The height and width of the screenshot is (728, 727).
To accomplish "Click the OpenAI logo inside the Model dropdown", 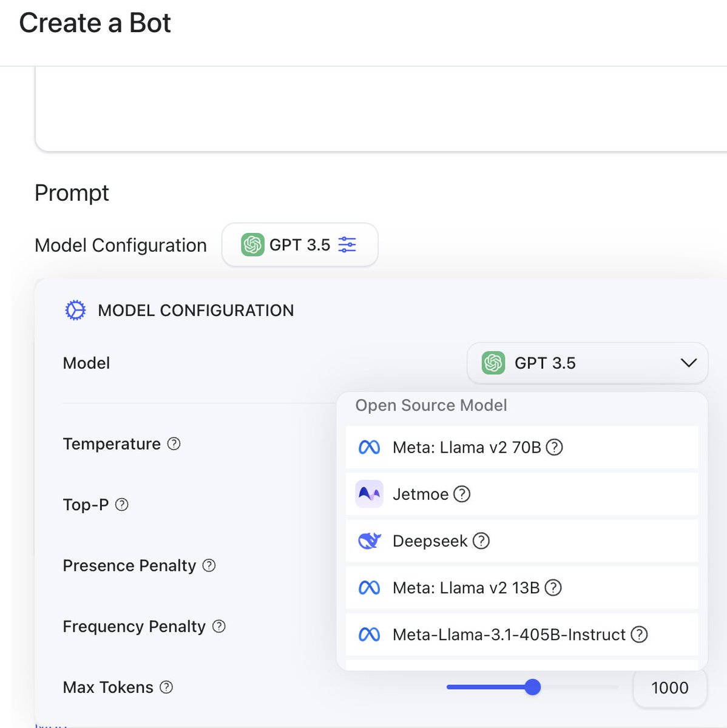I will pyautogui.click(x=493, y=363).
